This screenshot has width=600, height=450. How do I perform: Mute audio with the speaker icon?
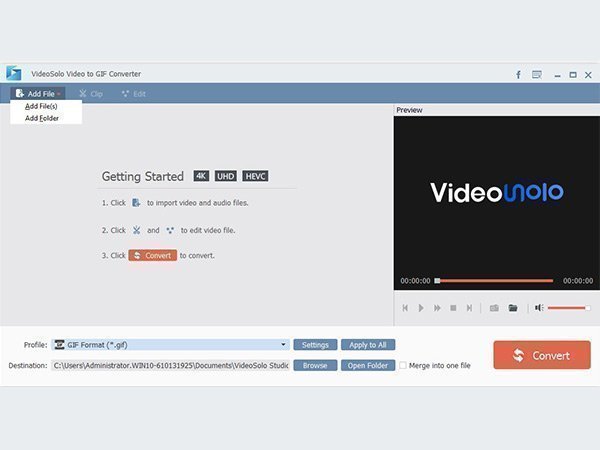pyautogui.click(x=539, y=308)
